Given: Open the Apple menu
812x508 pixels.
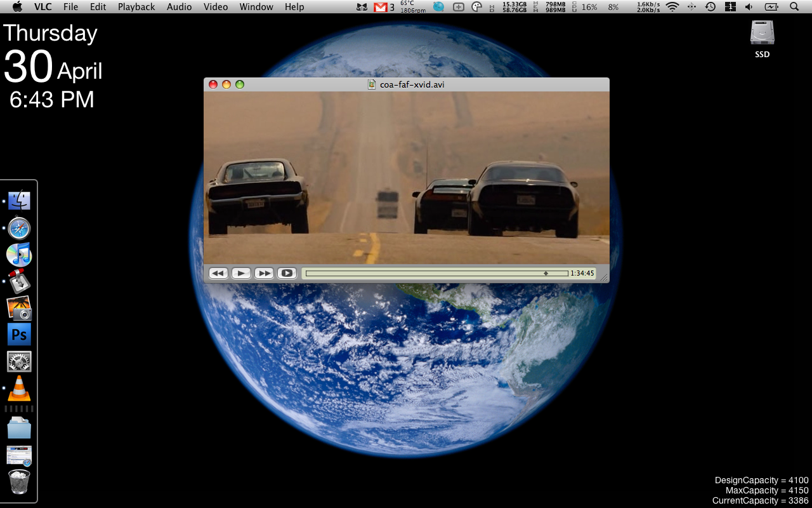Looking at the screenshot, I should (x=17, y=7).
